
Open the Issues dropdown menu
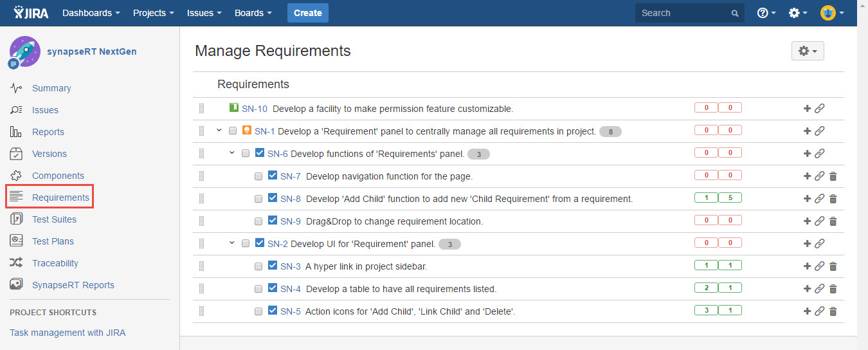pos(204,13)
